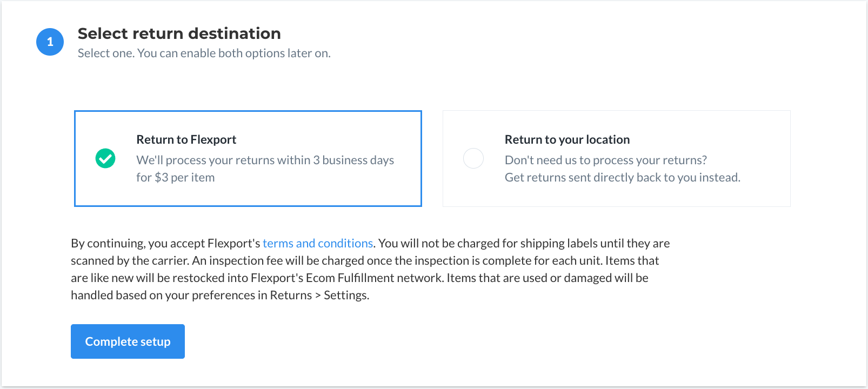Click the 'scanned by the carrier' text

click(130, 260)
